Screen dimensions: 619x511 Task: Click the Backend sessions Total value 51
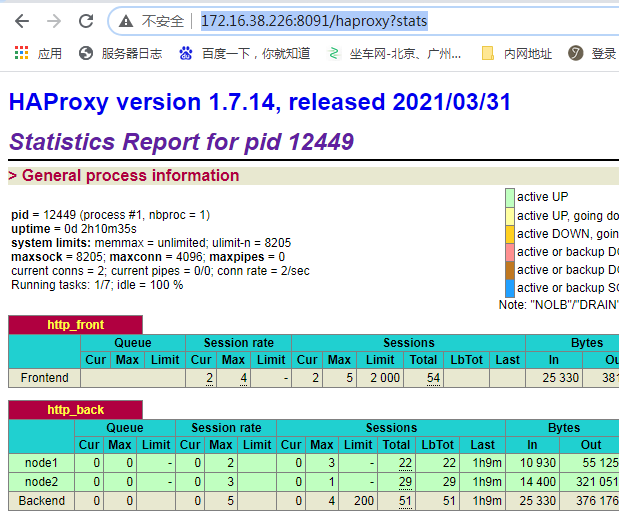(405, 501)
